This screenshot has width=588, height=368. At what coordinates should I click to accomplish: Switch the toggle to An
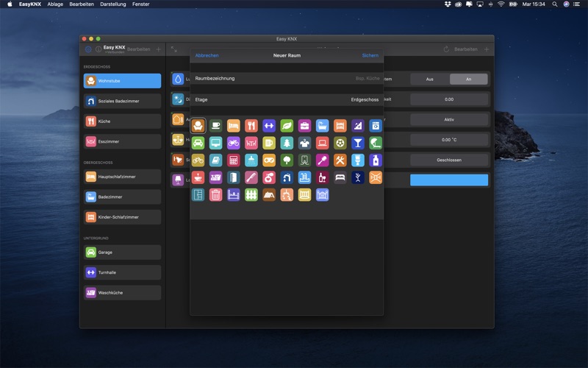click(x=469, y=79)
